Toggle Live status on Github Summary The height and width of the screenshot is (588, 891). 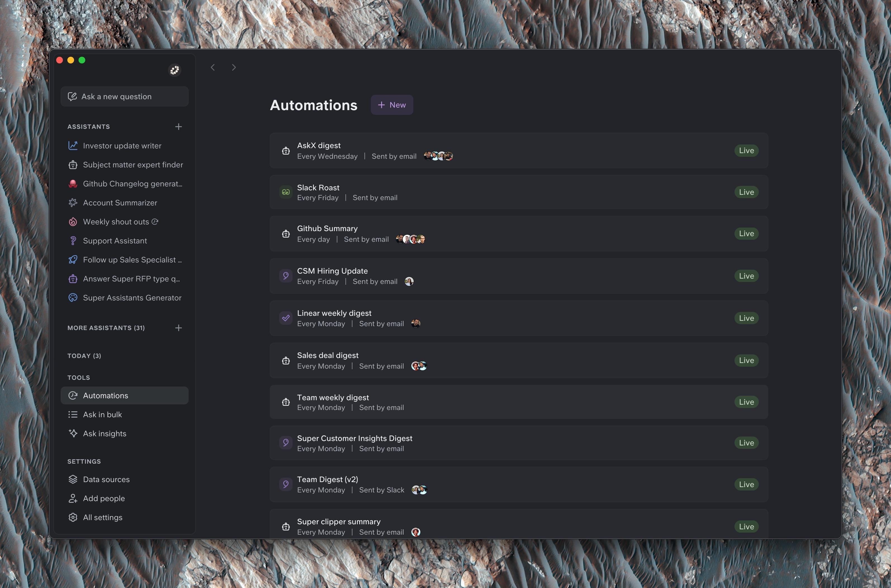coord(746,234)
